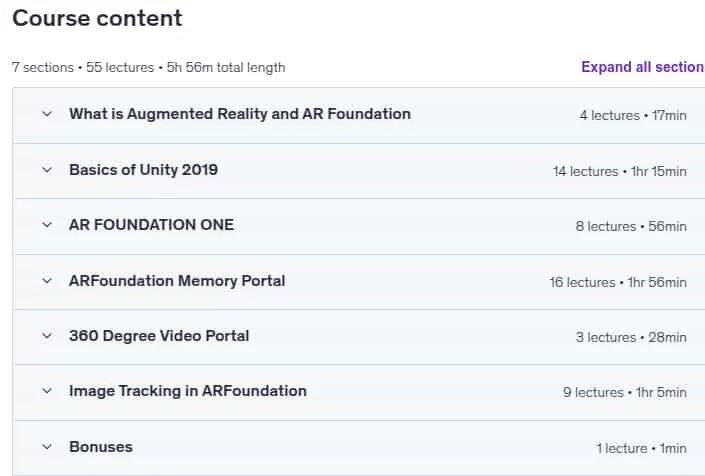The height and width of the screenshot is (476, 705).
Task: Click the chevron beside What is Augmented Reality
Action: [47, 114]
